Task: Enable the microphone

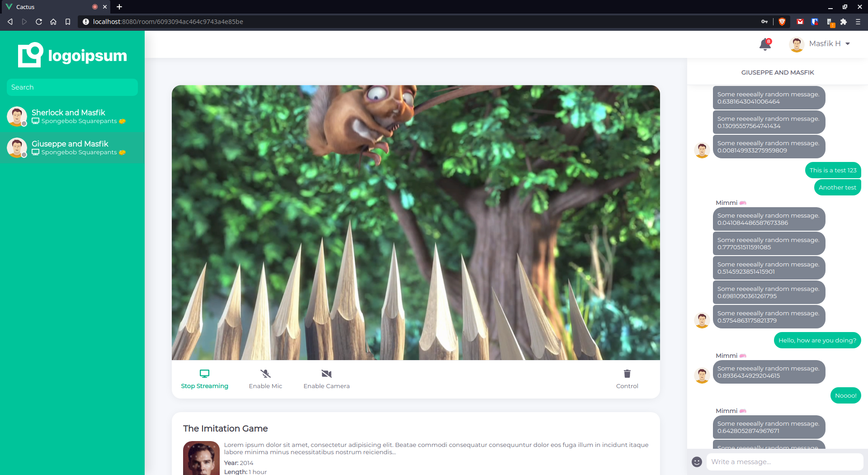Action: point(265,379)
